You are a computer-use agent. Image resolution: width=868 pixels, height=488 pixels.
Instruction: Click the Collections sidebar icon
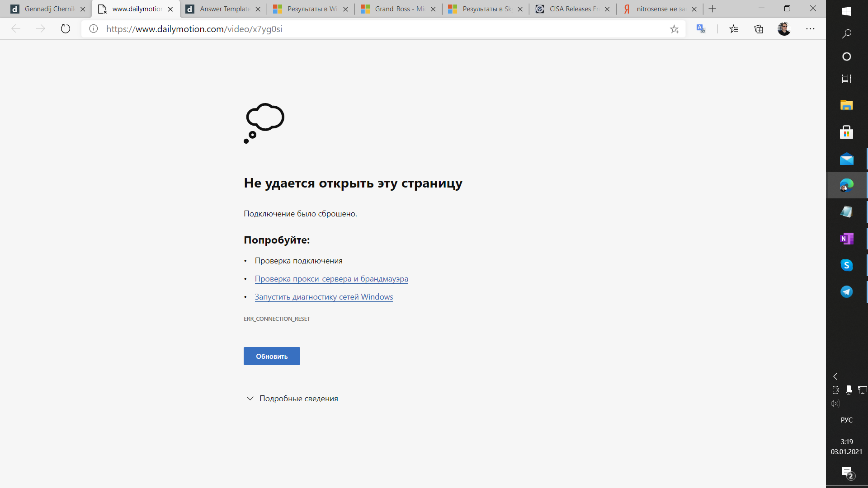point(759,28)
